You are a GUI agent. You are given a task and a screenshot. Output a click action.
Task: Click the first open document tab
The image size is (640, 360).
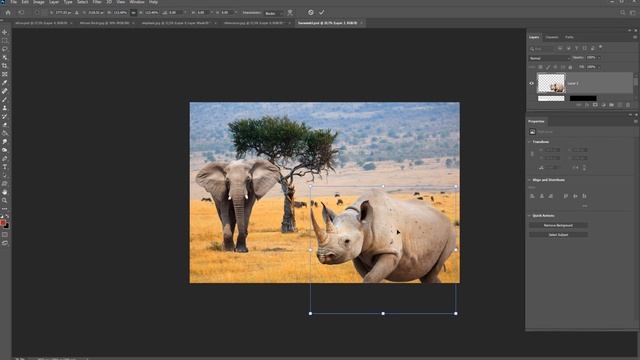click(42, 23)
